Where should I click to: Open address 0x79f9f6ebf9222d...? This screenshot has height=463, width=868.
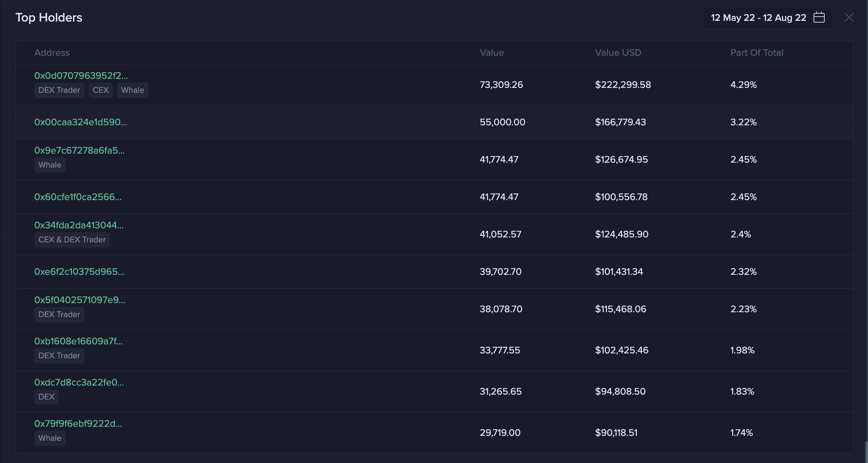tap(78, 424)
